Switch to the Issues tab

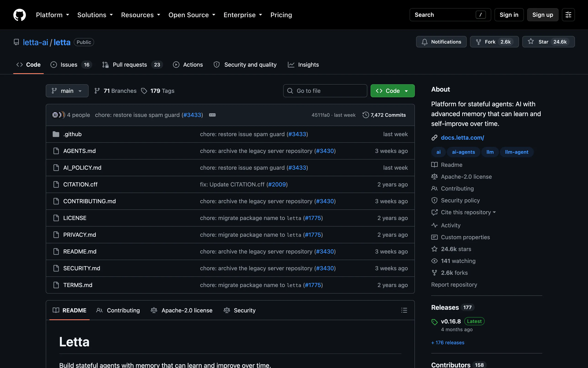pyautogui.click(x=71, y=65)
